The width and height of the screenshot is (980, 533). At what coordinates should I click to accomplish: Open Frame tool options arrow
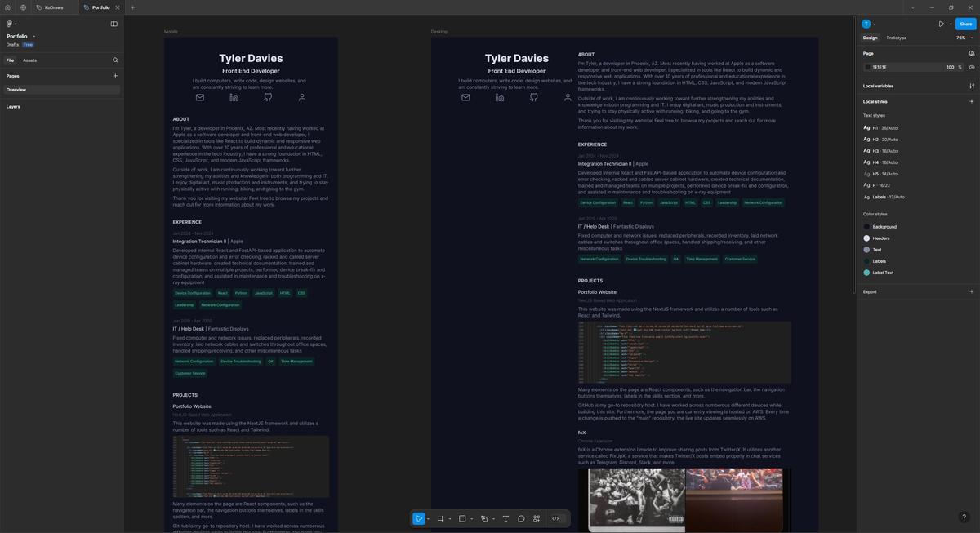[450, 519]
